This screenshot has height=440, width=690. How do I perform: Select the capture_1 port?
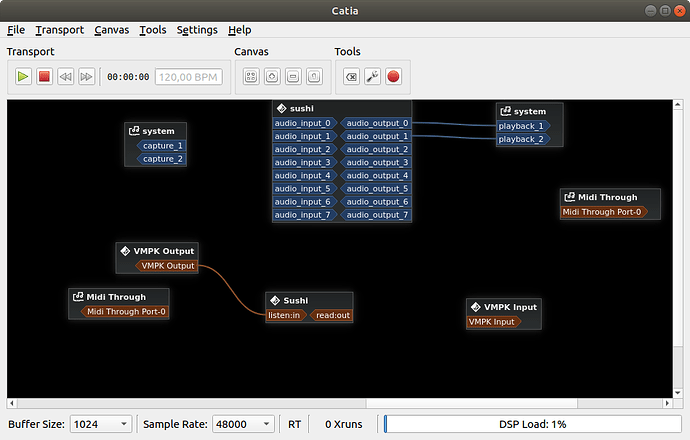click(x=161, y=146)
